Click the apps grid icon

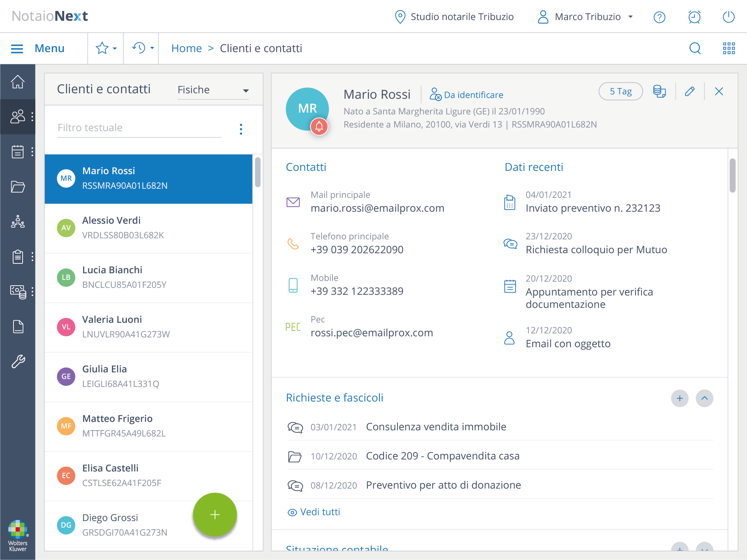click(x=729, y=48)
